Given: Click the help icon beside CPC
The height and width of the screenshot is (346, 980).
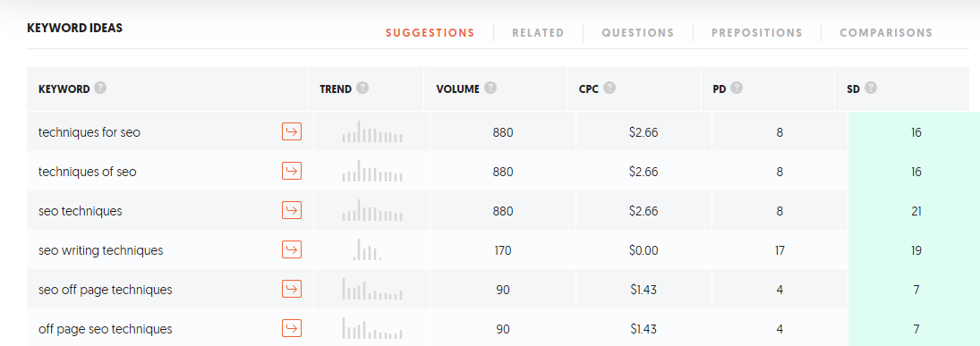Looking at the screenshot, I should tap(609, 88).
